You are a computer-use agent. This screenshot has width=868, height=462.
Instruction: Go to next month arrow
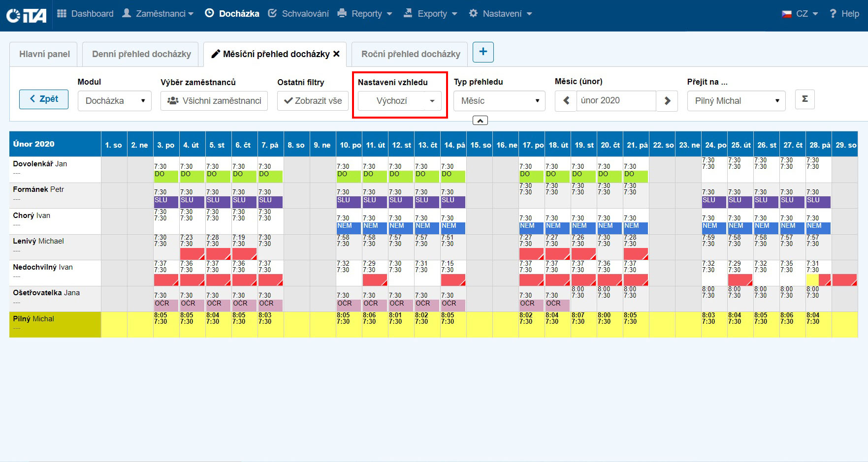pyautogui.click(x=667, y=101)
